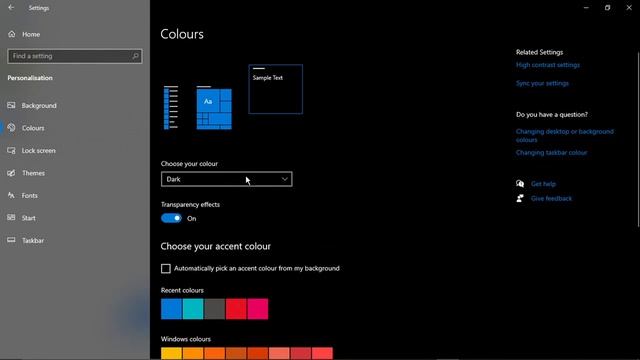Viewport: 640px width, 360px height.
Task: Click the vertical scrollbar on the right
Action: [x=638, y=139]
